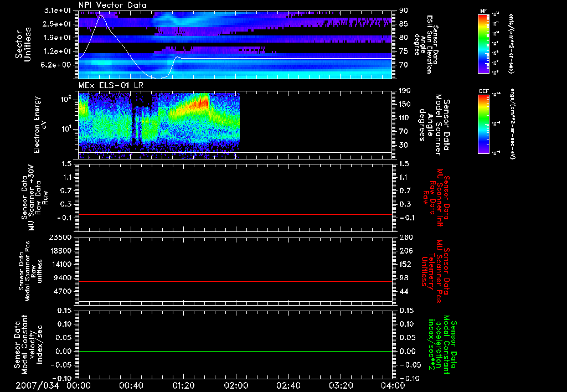Screen dimensions: 567x392
Task: Click the DEF label above the colorbar
Action: (x=483, y=91)
